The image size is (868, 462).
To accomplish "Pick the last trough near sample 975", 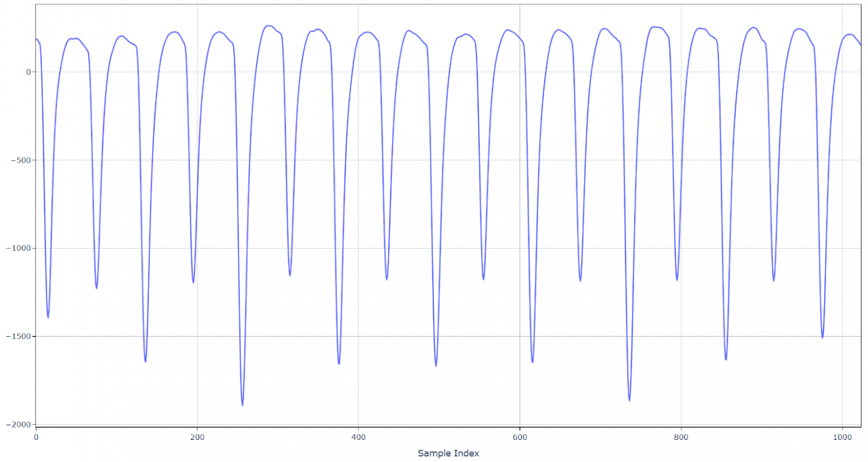I will pyautogui.click(x=822, y=337).
